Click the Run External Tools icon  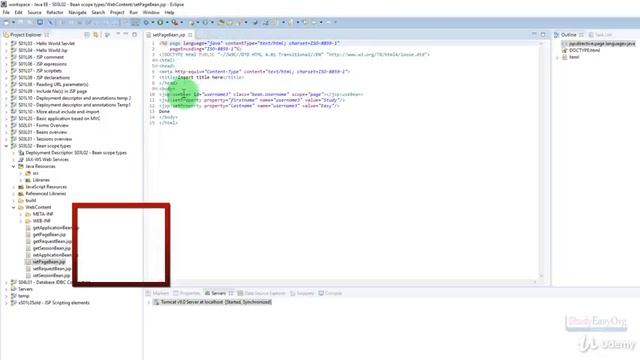point(175,22)
